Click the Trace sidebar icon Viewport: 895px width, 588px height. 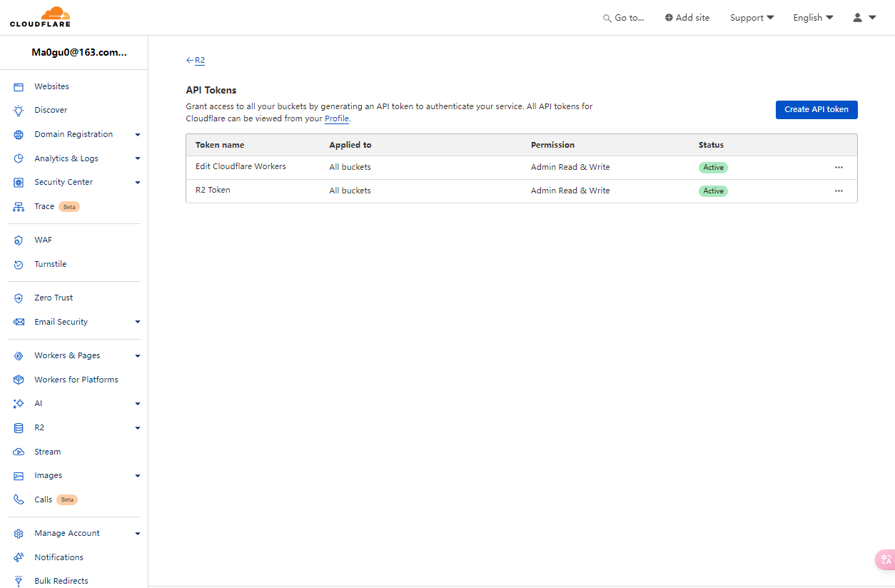pyautogui.click(x=19, y=207)
